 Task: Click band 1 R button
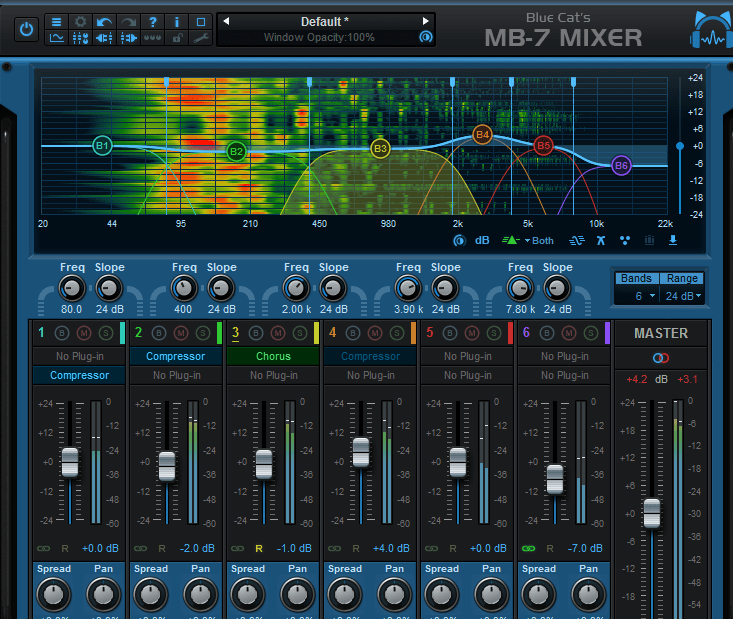(65, 548)
